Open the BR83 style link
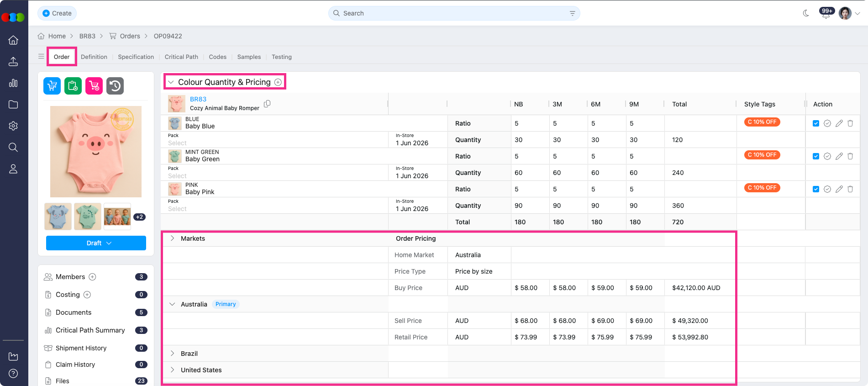Screen dimensions: 868x386 (198, 99)
